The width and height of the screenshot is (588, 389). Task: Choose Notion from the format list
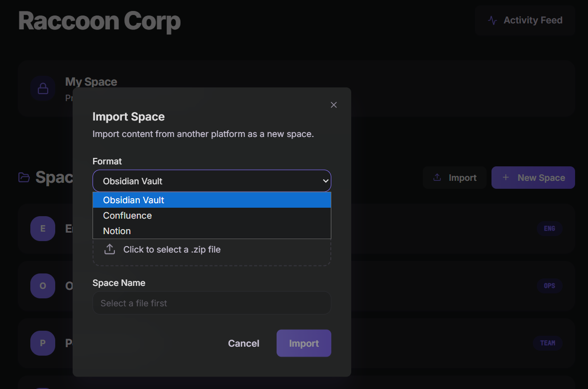(211, 231)
